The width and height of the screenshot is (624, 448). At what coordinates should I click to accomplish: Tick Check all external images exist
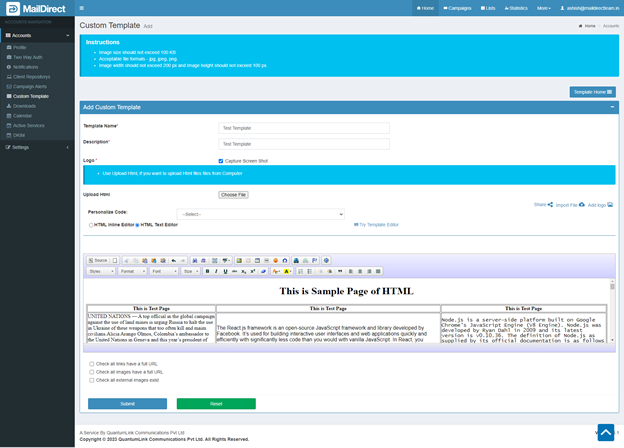point(92,380)
